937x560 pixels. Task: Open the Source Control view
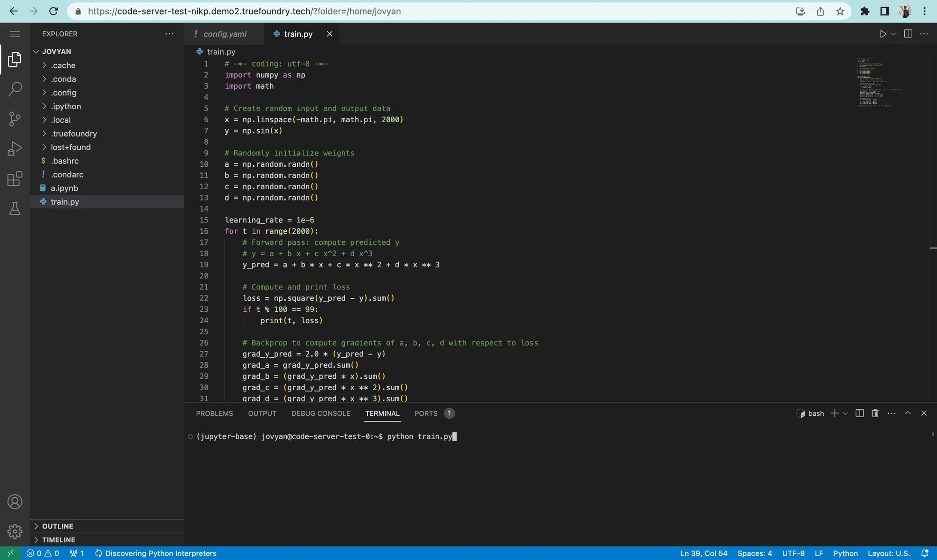pos(15,119)
